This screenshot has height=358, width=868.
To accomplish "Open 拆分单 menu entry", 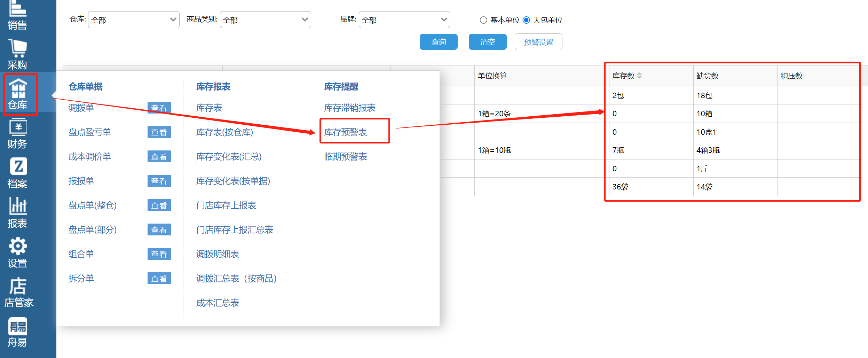I will (81, 278).
